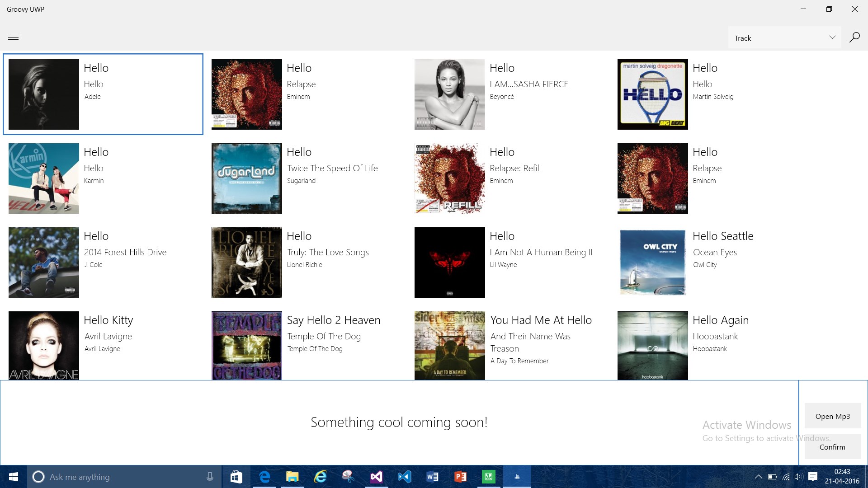This screenshot has width=868, height=488.
Task: Show hidden system tray icons
Action: point(758,477)
